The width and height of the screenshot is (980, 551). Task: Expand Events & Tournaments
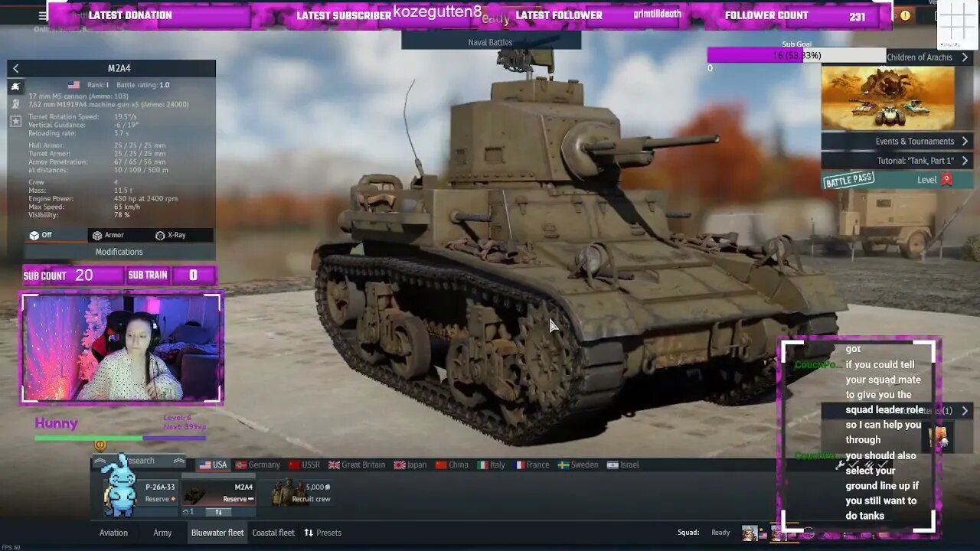tap(897, 141)
